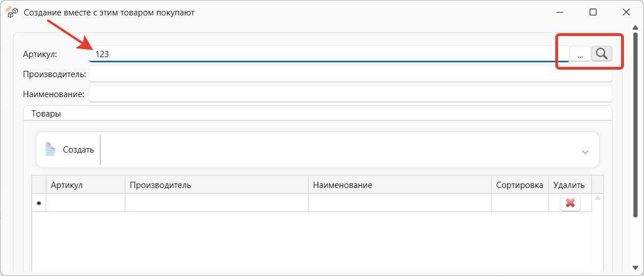This screenshot has width=644, height=276.
Task: Sort by the Производитель column header
Action: [216, 185]
